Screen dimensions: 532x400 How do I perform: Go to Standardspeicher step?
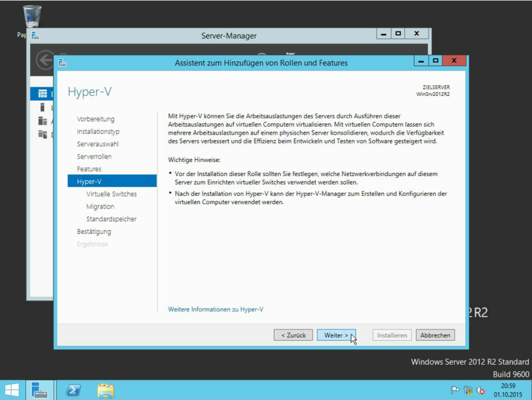tap(111, 219)
